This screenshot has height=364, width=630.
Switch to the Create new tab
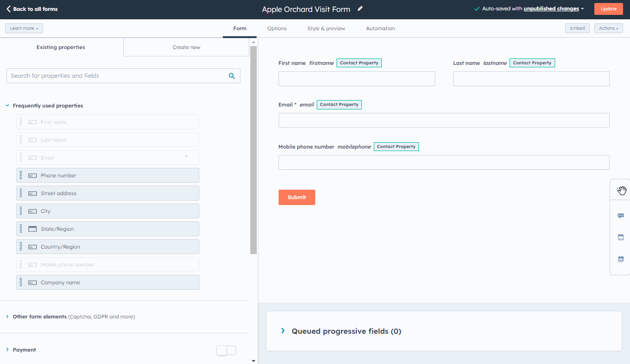point(186,47)
